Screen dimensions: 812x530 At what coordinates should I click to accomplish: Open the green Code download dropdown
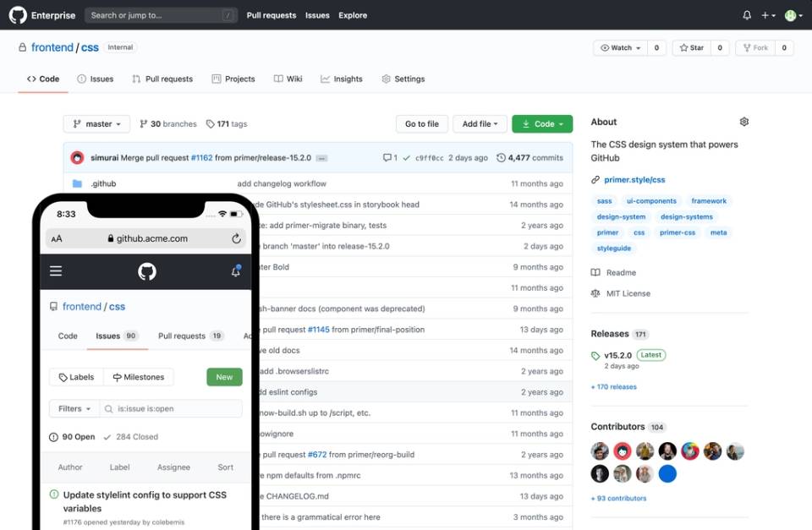(542, 124)
